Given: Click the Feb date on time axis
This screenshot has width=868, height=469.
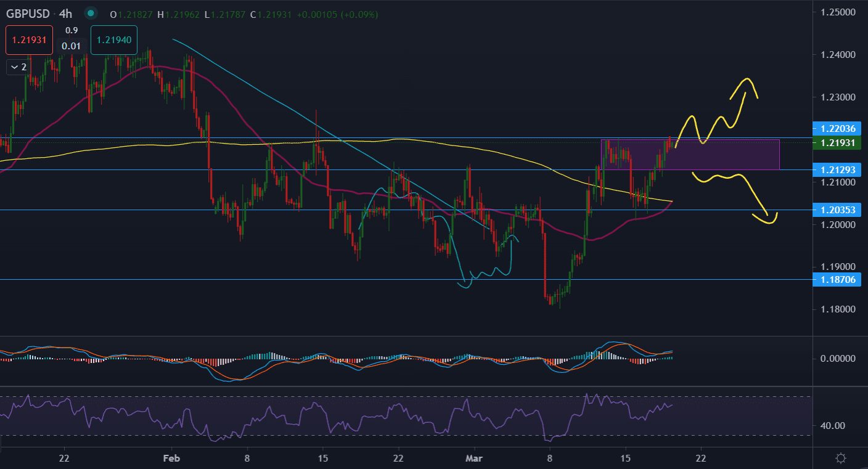Looking at the screenshot, I should click(x=171, y=458).
